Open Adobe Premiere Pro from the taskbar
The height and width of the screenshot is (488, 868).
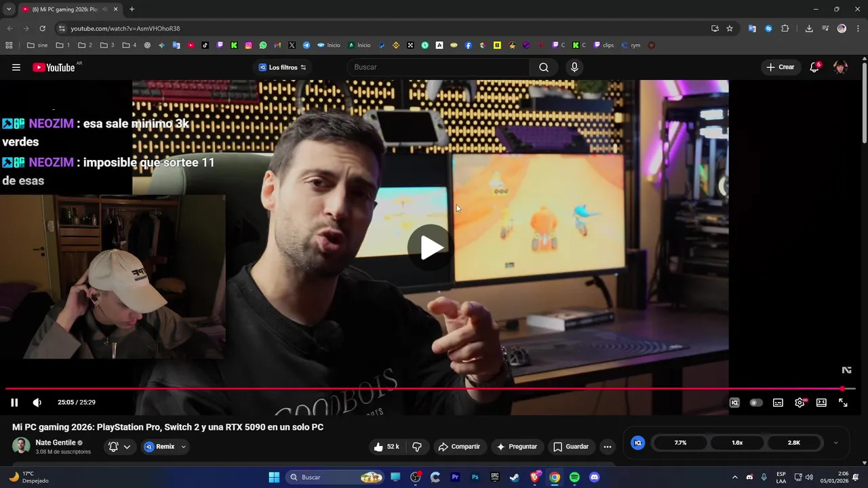tap(455, 477)
